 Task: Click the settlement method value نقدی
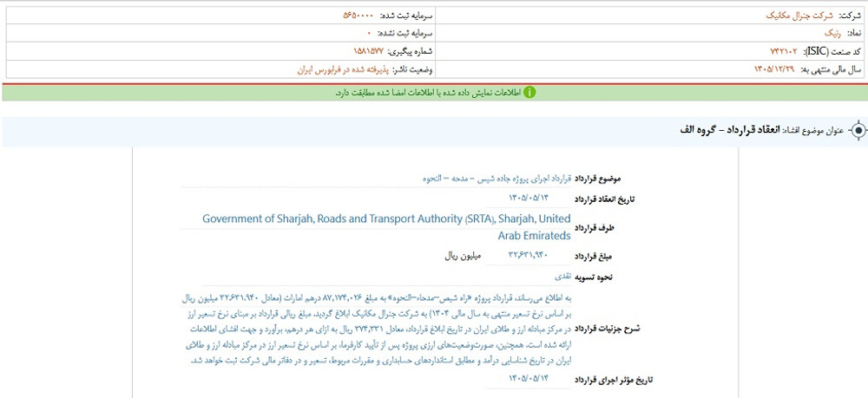pos(563,275)
